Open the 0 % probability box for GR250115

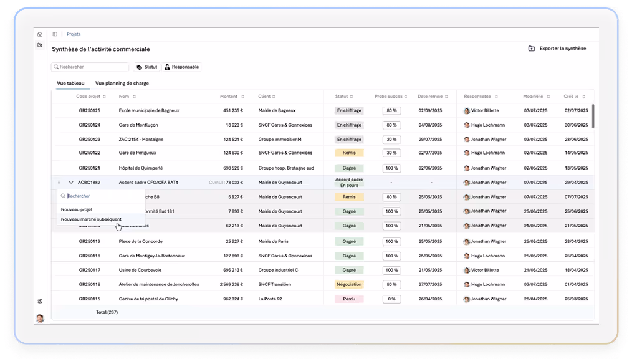(x=392, y=299)
